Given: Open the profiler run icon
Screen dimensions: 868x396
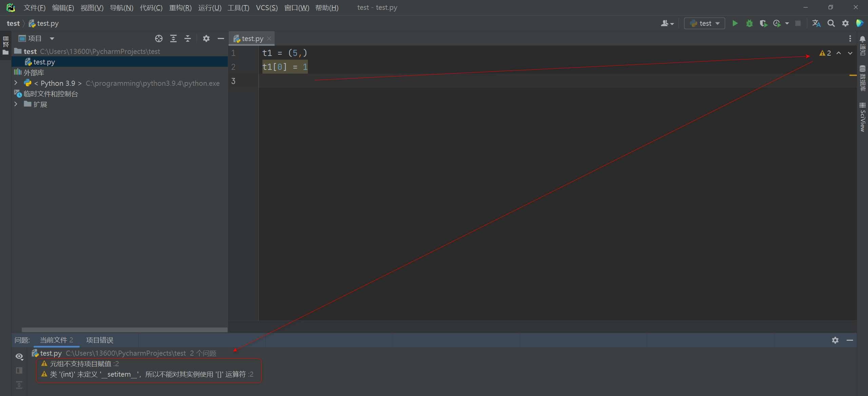Looking at the screenshot, I should point(777,23).
